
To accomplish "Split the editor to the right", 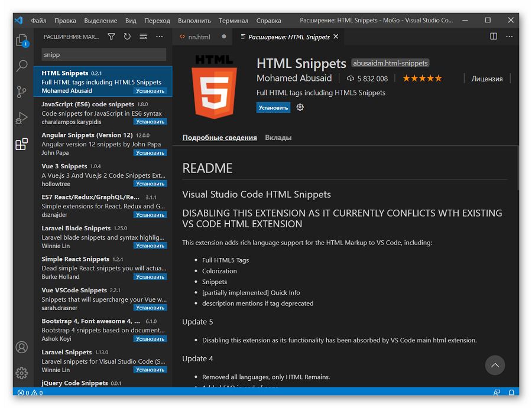I will coord(494,36).
